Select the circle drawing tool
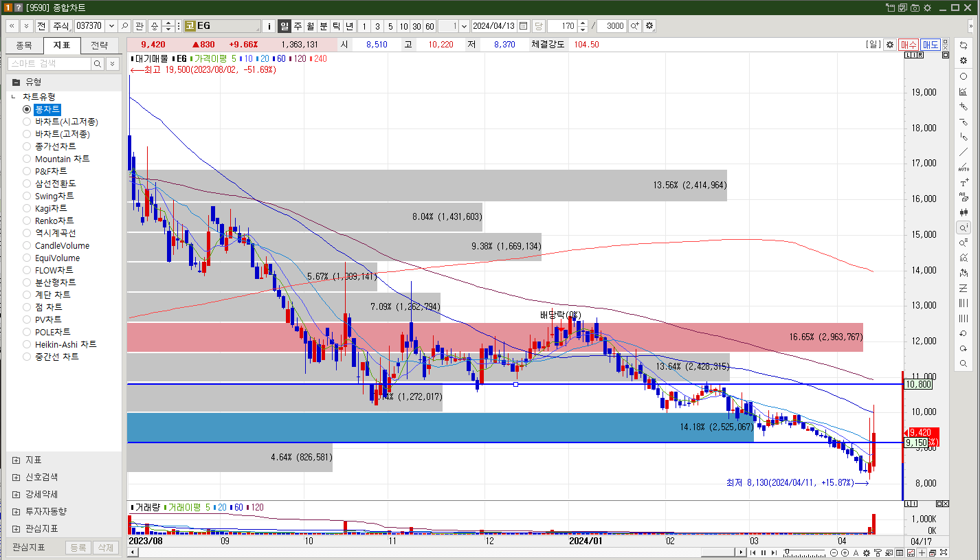The image size is (980, 560). point(964,76)
